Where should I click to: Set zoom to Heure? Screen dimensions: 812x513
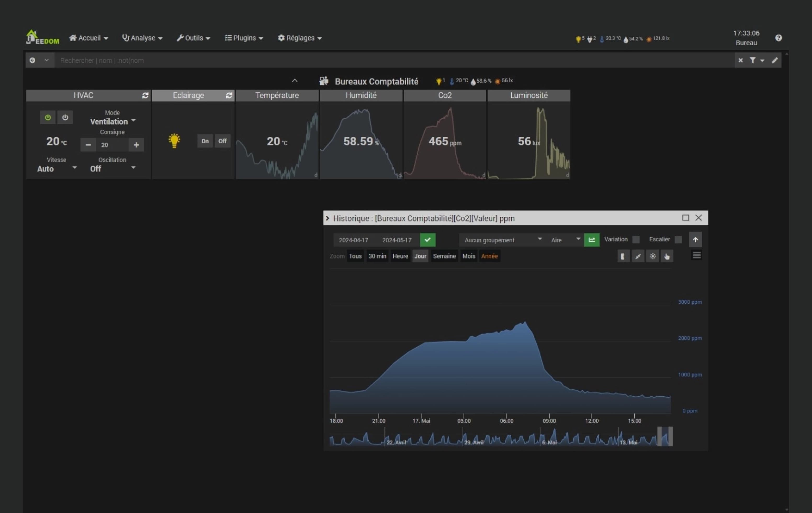400,256
